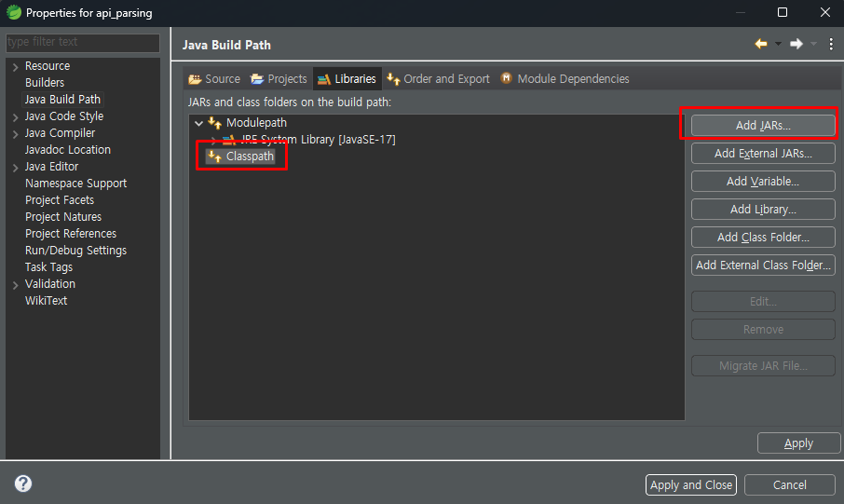Viewport: 844px width, 504px height.
Task: Open forward history dropdown arrow
Action: (x=813, y=44)
